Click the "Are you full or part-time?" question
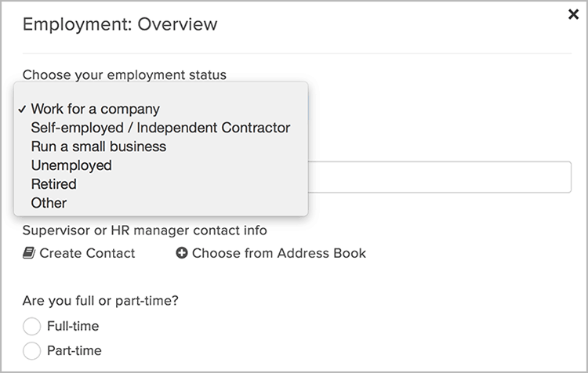Image resolution: width=588 pixels, height=373 pixels. point(100,300)
